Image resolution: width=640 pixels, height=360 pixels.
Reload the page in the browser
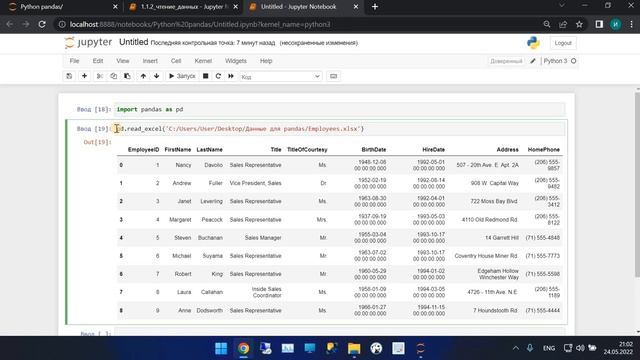(42, 24)
